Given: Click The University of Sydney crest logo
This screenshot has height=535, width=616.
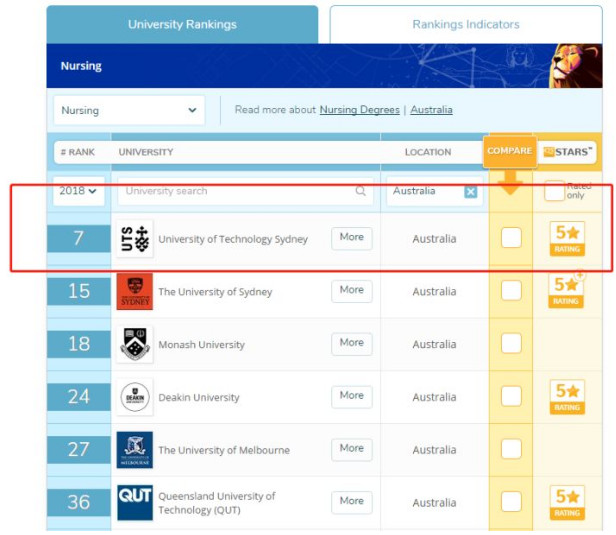Looking at the screenshot, I should (x=135, y=291).
